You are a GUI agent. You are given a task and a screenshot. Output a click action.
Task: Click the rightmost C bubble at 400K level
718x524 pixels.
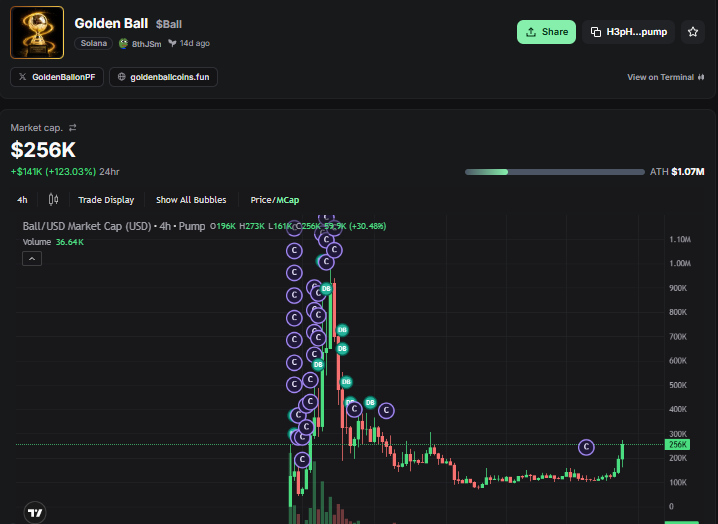[386, 410]
